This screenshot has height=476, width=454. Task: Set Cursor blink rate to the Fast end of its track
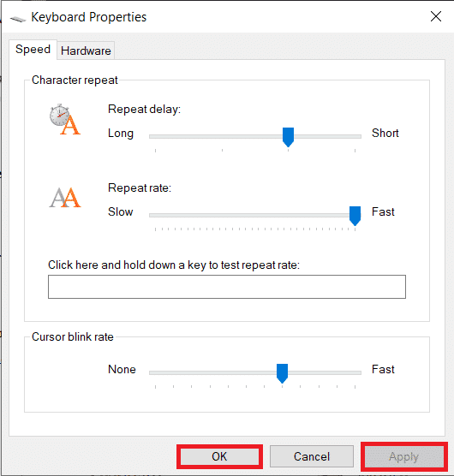(355, 372)
